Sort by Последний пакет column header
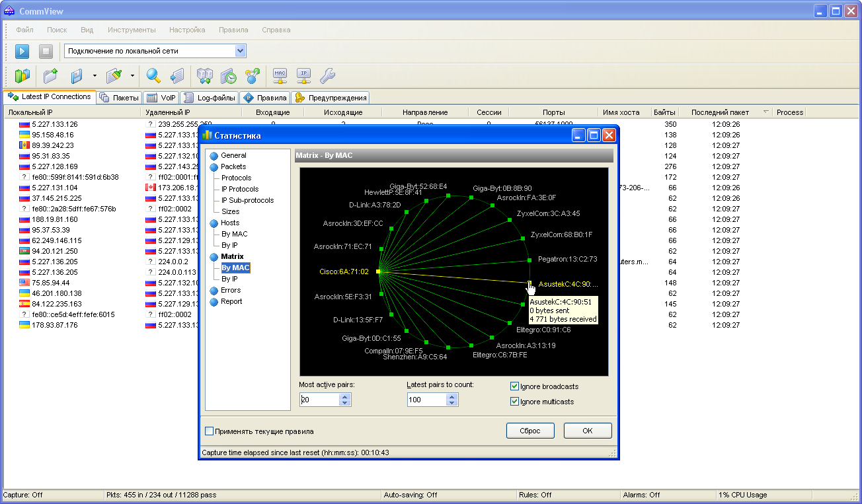Viewport: 862px width, 504px height. point(726,112)
